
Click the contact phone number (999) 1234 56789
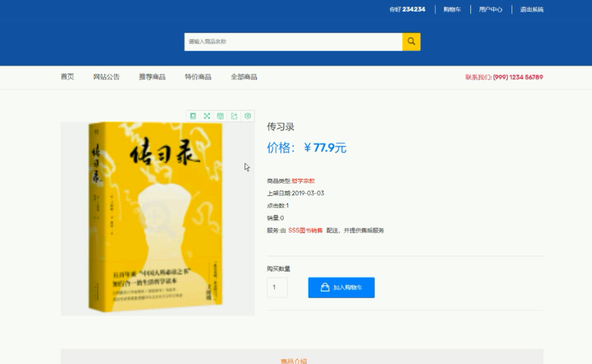coord(518,77)
